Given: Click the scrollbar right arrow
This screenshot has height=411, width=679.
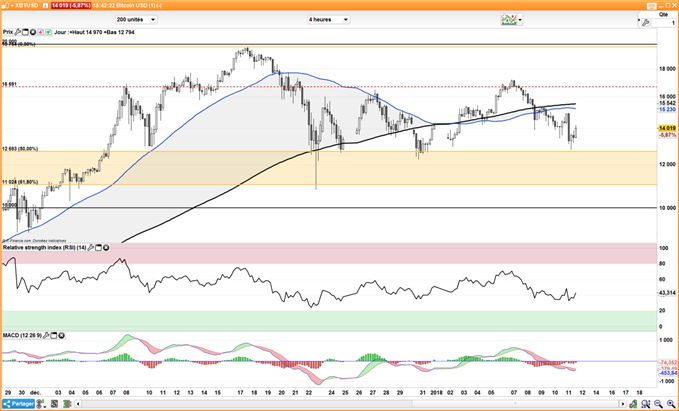Looking at the screenshot, I should (623, 404).
